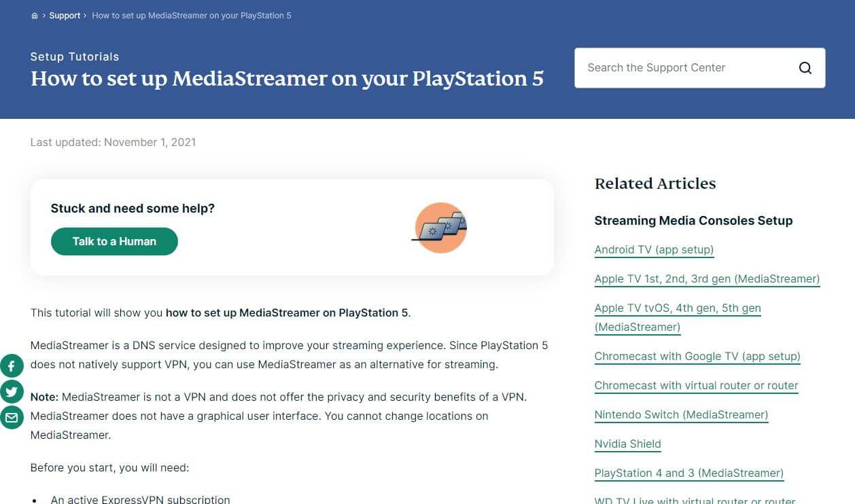Open the Nintendo Switch (MediaStreamer) article

click(681, 415)
